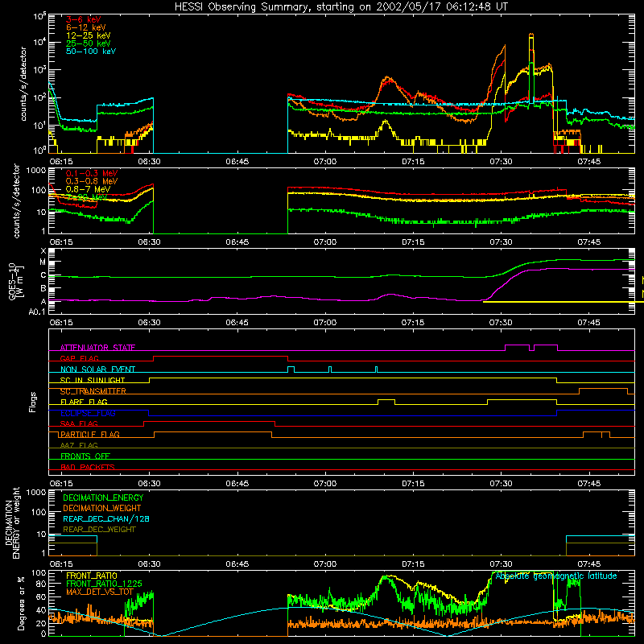This screenshot has width=644, height=644.
Task: Select the 07:00 tick under the Flags panel
Action: click(325, 484)
